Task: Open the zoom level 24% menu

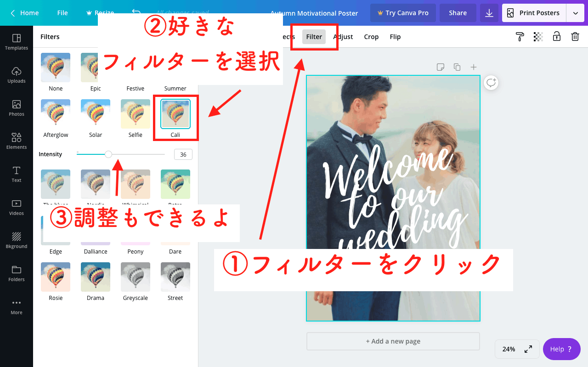Action: pos(509,349)
